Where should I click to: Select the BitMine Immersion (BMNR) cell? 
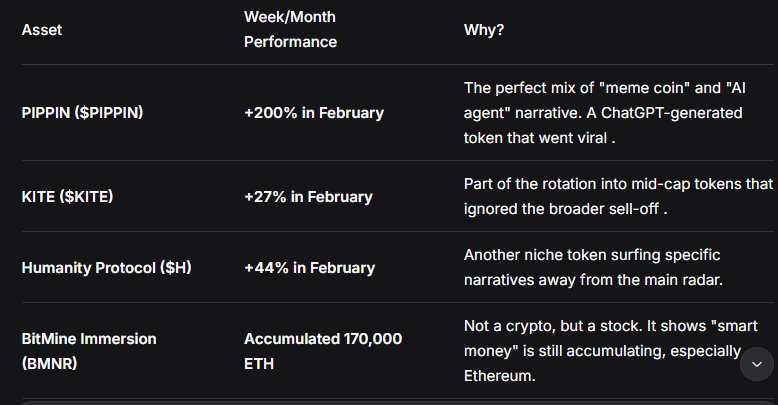click(89, 351)
